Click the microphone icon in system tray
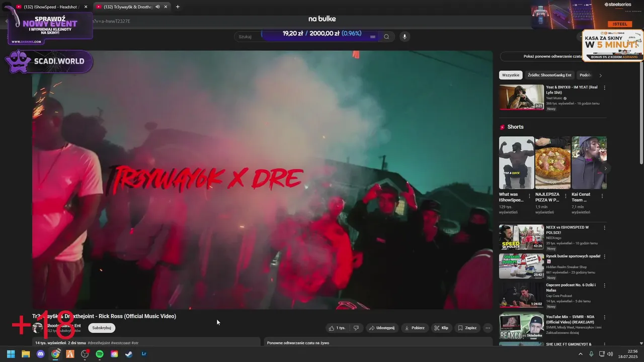Image resolution: width=644 pixels, height=362 pixels. pyautogui.click(x=591, y=354)
